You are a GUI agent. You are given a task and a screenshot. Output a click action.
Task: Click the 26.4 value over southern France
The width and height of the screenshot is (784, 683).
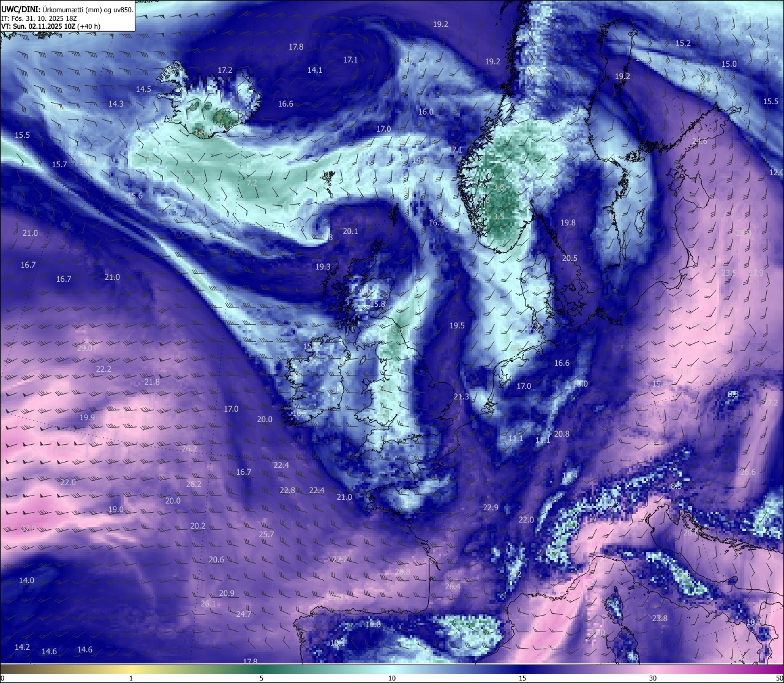pyautogui.click(x=453, y=587)
